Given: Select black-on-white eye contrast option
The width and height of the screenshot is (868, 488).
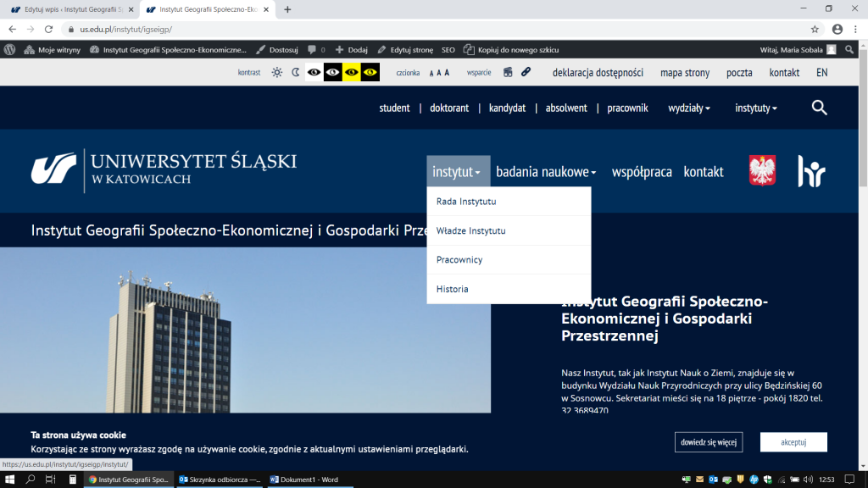Looking at the screenshot, I should [x=314, y=73].
